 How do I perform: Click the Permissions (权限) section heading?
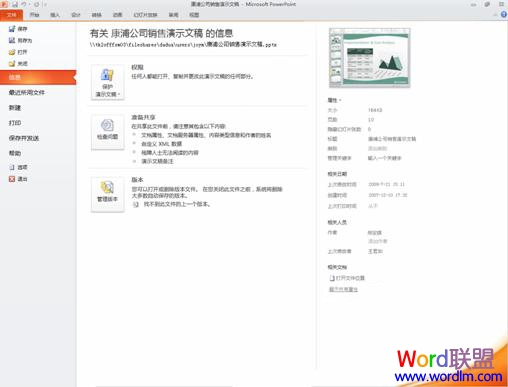point(137,67)
